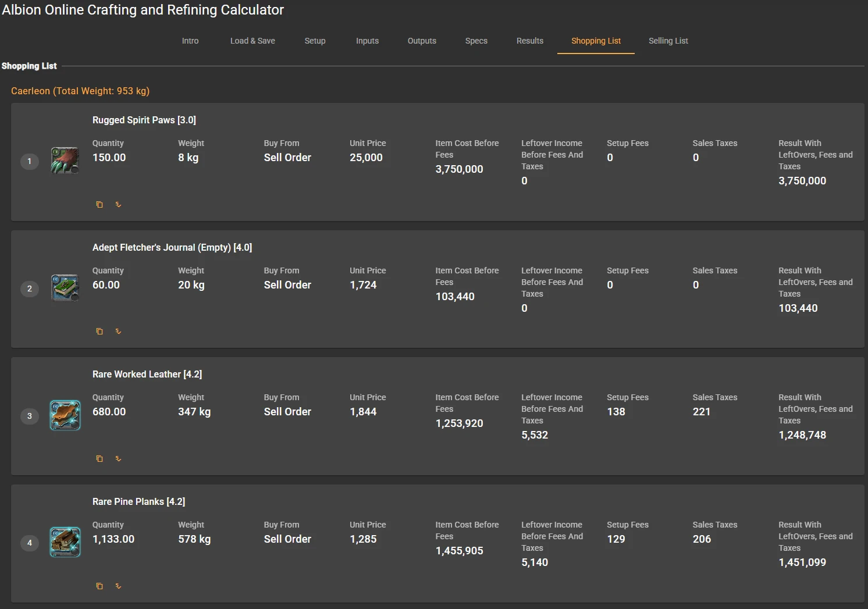
Task: Click the copy icon under Adept Fletcher's Journal
Action: click(x=99, y=332)
